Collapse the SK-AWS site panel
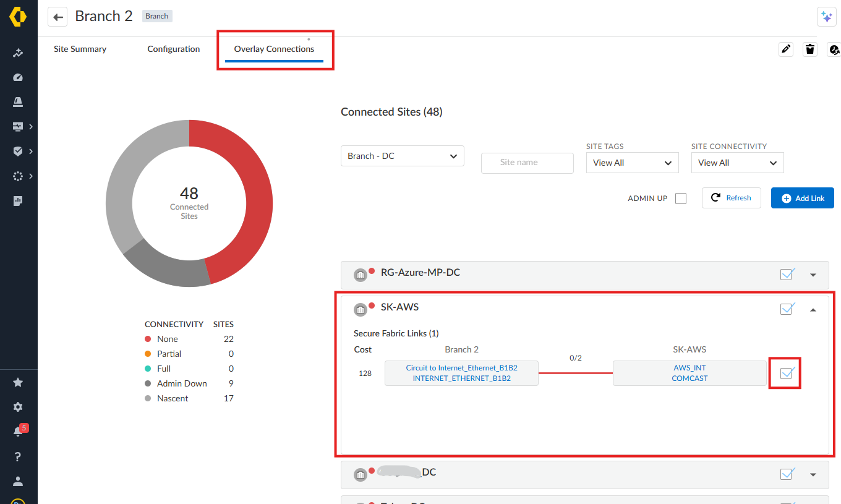This screenshot has width=841, height=504. pos(813,309)
